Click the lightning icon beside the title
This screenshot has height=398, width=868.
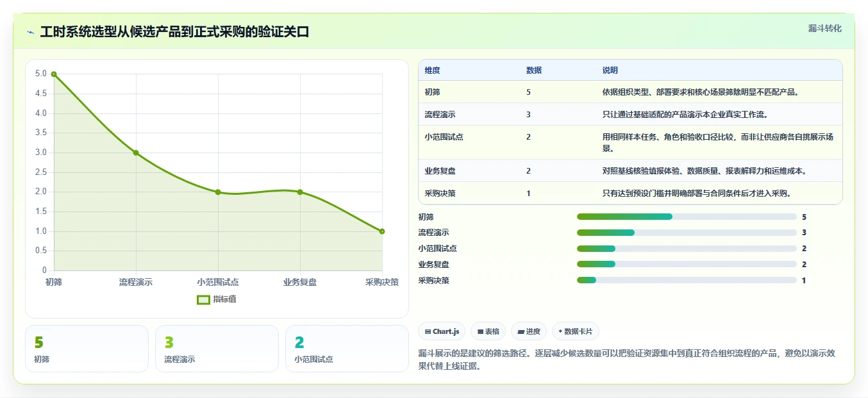pos(30,32)
